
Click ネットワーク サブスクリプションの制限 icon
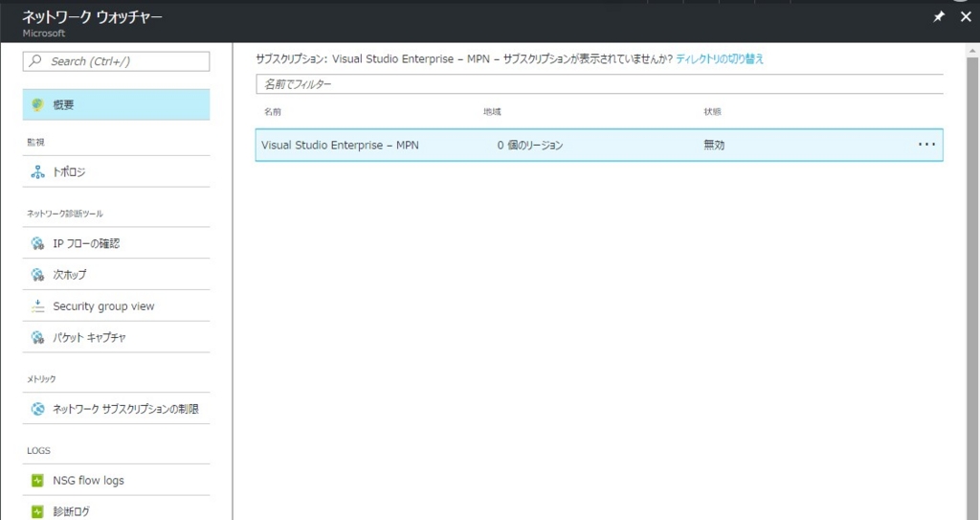[x=37, y=409]
